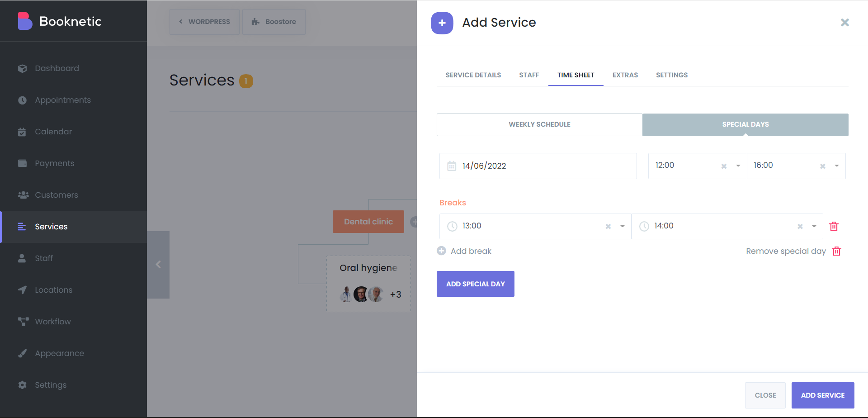
Task: Collapse the side panel arrow
Action: (x=158, y=265)
